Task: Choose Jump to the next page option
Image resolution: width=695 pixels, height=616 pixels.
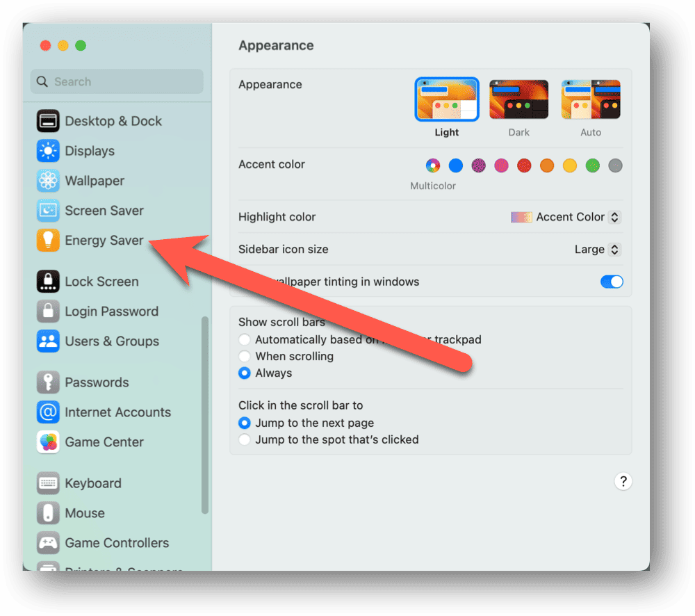Action: tap(244, 423)
